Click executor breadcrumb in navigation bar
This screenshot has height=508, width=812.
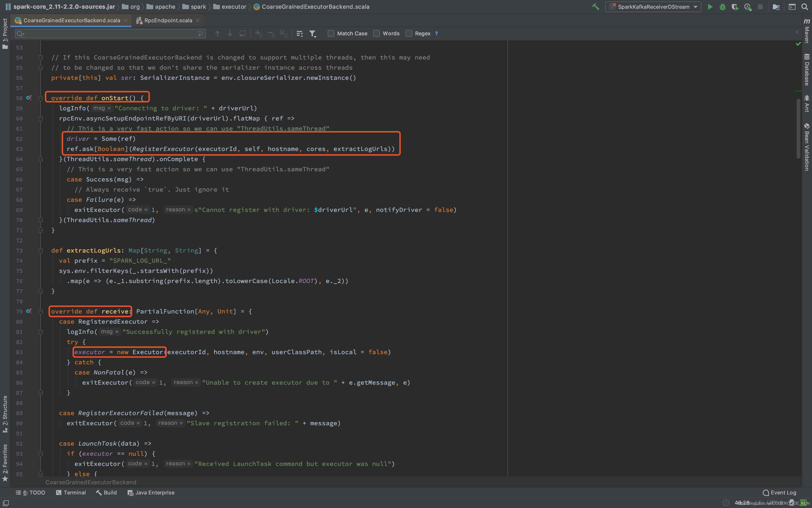[x=230, y=7]
